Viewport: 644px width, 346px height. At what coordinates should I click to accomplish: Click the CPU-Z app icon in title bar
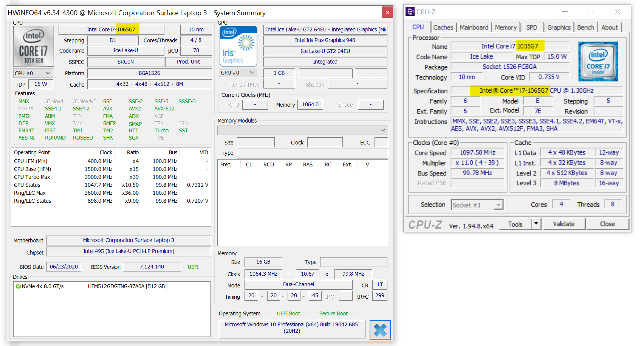410,12
